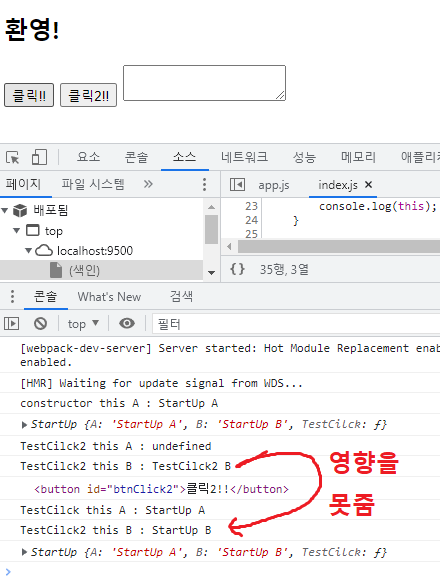Collapse the top frame tree arrow

coord(17,231)
